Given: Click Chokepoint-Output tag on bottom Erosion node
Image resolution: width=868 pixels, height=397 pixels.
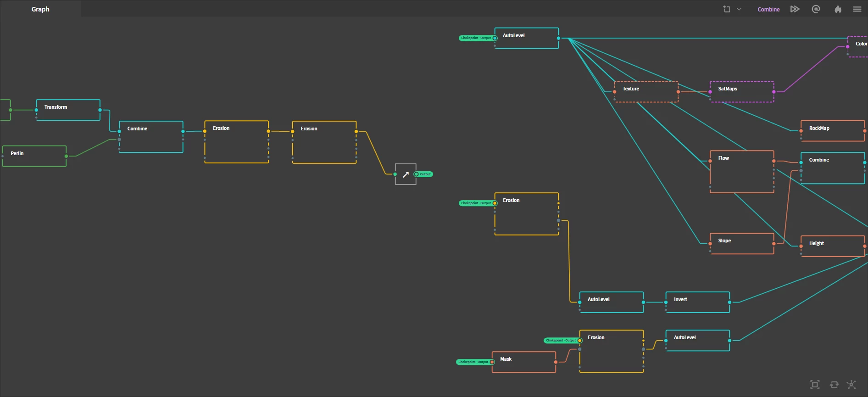Looking at the screenshot, I should [x=561, y=341].
